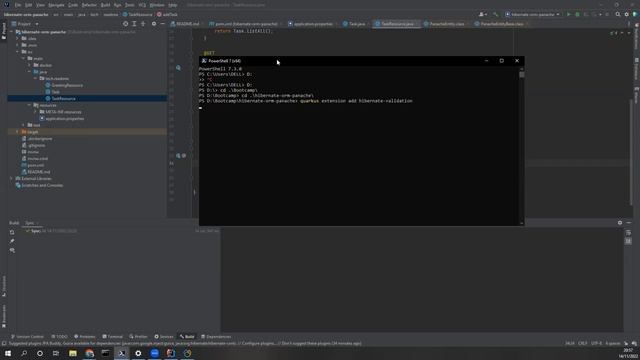The width and height of the screenshot is (640, 360).
Task: Open the File menu
Action: [18, 5]
